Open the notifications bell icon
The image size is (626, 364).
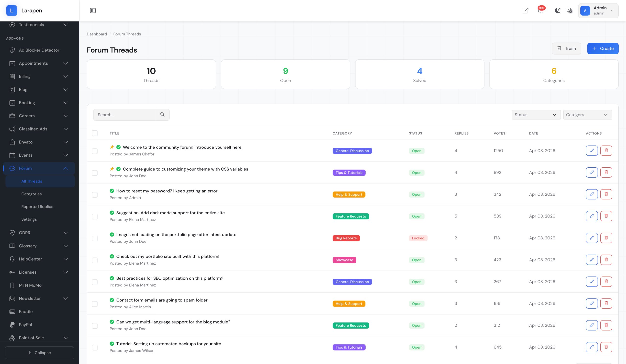pos(540,11)
